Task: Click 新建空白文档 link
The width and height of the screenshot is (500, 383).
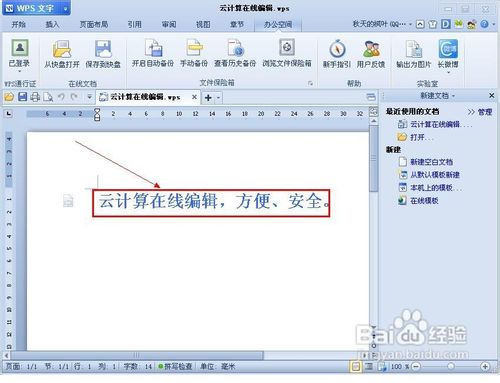Action: click(x=426, y=162)
